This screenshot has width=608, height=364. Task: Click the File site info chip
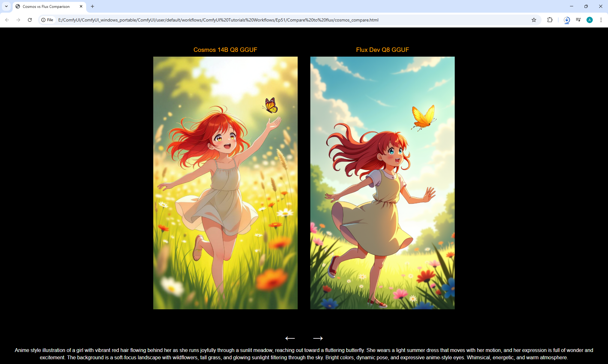click(47, 20)
